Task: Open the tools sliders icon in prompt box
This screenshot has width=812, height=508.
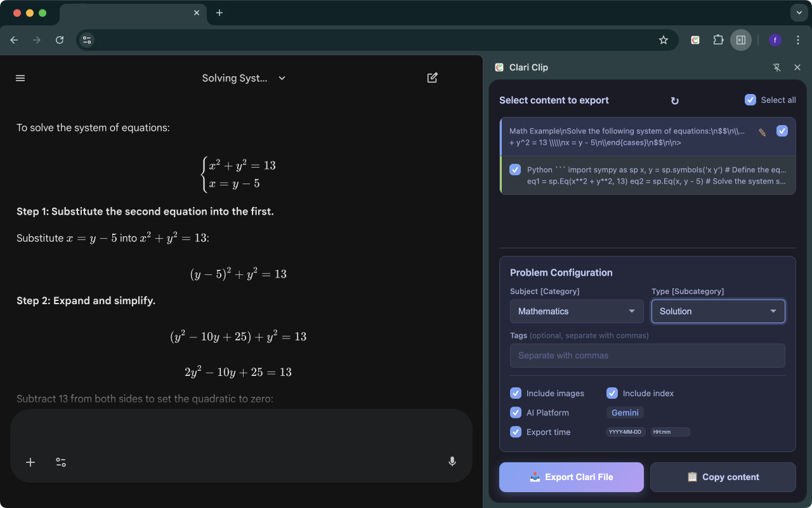Action: pos(61,462)
